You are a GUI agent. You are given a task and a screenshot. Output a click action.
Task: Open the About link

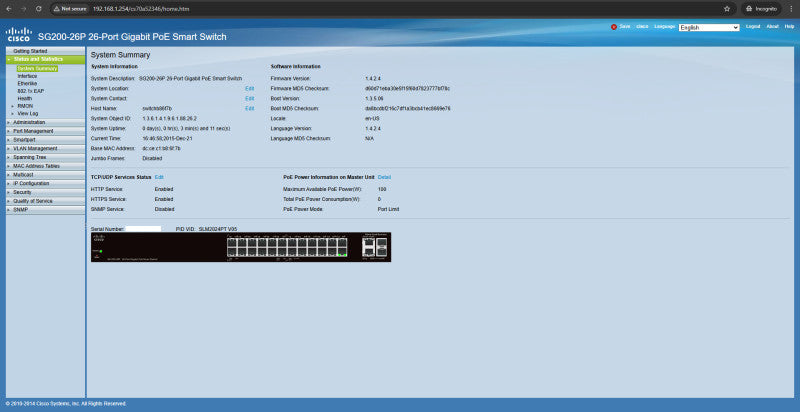(x=772, y=27)
